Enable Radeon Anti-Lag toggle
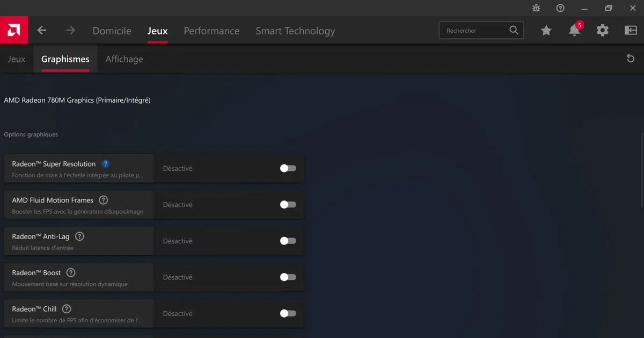This screenshot has height=338, width=644. 288,241
